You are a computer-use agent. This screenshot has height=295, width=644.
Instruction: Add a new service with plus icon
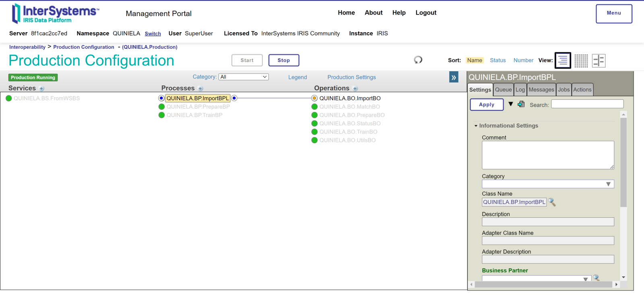(x=42, y=89)
